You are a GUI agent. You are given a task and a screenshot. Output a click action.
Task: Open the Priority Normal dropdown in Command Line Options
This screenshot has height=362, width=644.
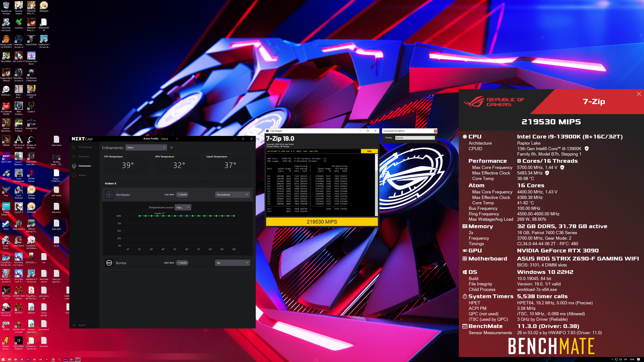click(x=415, y=138)
